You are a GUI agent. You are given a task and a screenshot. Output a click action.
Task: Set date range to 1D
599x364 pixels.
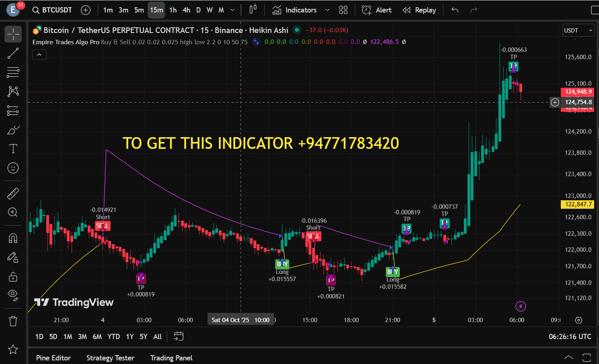tap(39, 337)
